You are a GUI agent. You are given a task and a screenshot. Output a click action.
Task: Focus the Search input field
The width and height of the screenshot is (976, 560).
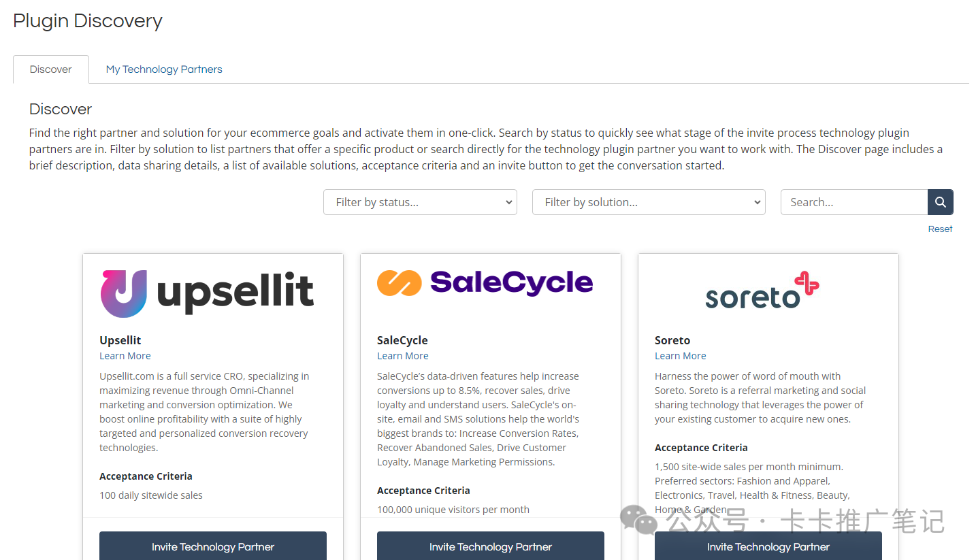click(x=853, y=202)
